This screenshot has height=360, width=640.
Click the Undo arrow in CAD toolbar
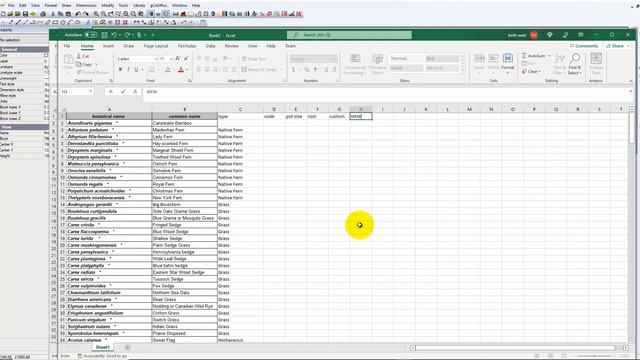(78, 14)
